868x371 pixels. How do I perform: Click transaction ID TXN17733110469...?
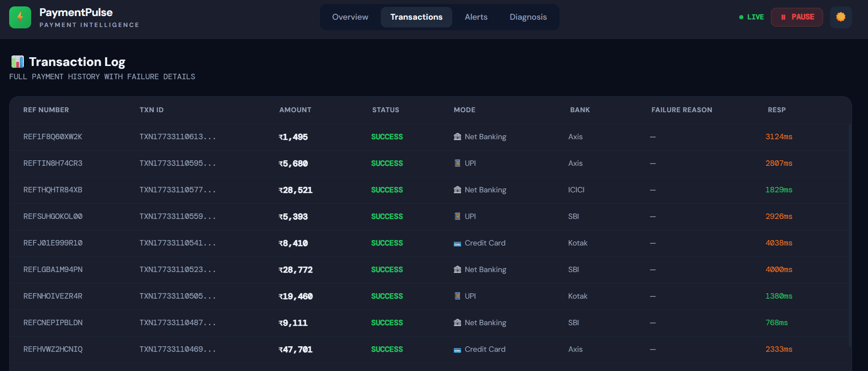coord(178,349)
